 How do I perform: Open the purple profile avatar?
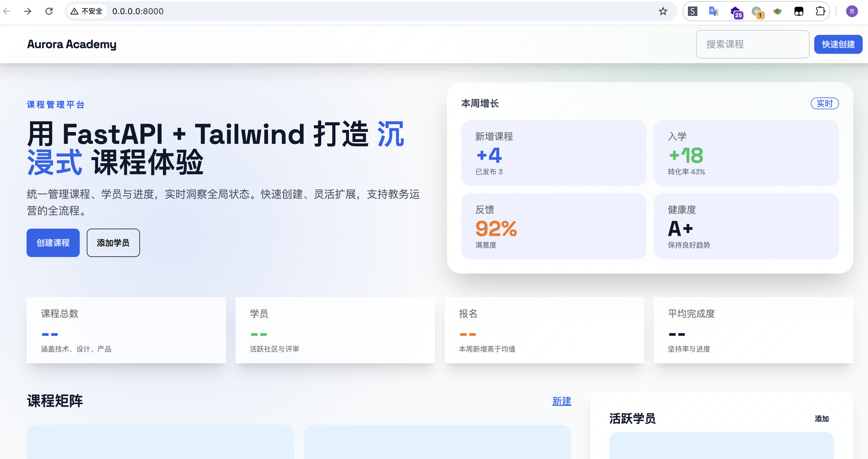852,11
